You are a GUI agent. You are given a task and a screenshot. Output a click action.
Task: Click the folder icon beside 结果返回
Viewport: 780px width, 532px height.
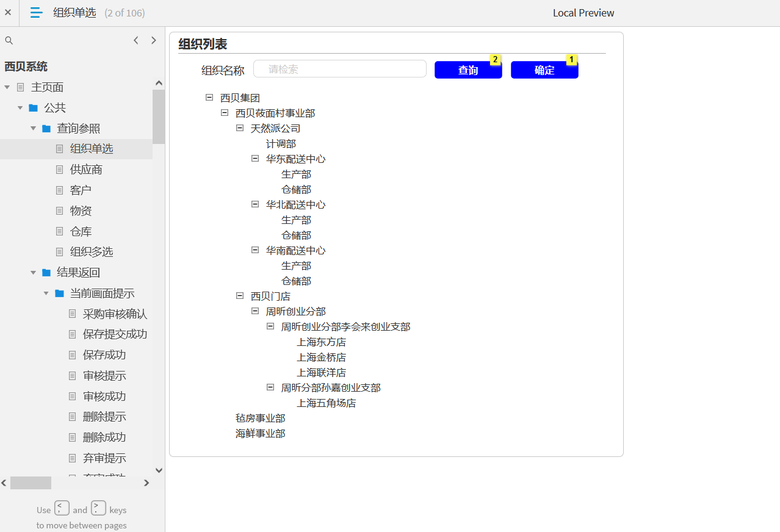(46, 273)
